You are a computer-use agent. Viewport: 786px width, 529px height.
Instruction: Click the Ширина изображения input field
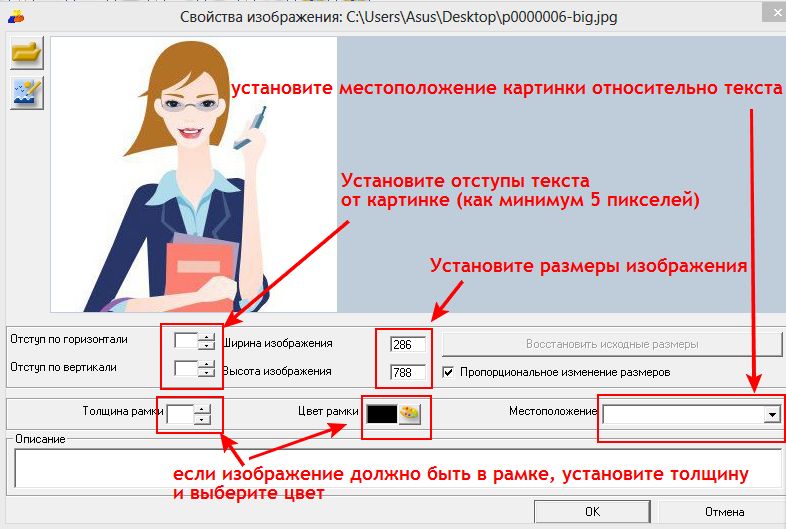click(x=407, y=344)
